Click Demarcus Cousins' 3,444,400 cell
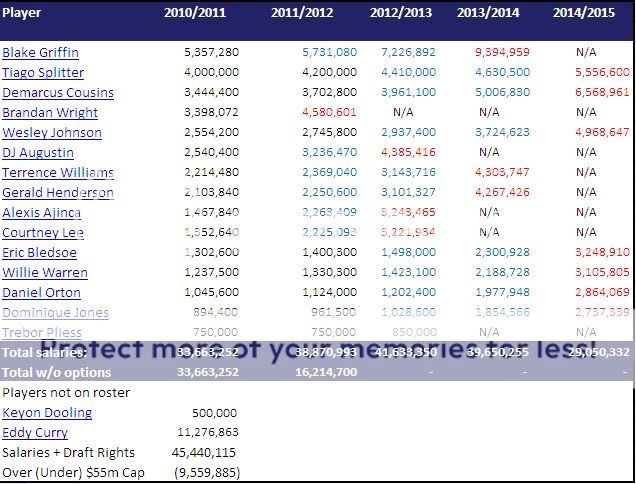The width and height of the screenshot is (636, 484). click(211, 92)
